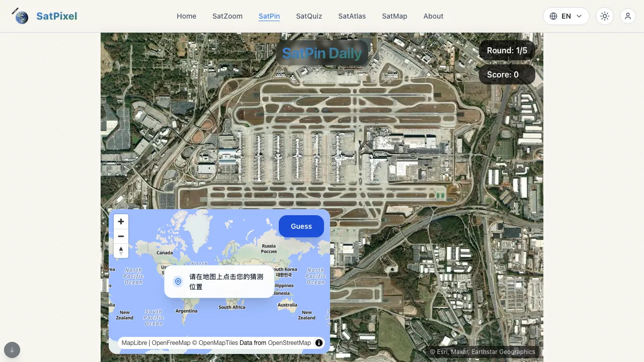Follow the OpenMapTiles attribution link
The image size is (644, 362).
[x=215, y=343]
